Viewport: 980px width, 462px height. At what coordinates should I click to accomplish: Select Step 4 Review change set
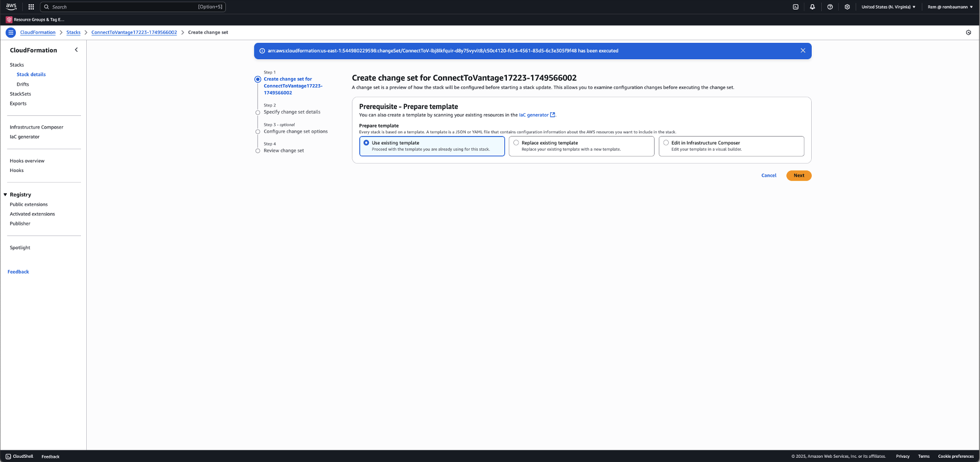(284, 151)
